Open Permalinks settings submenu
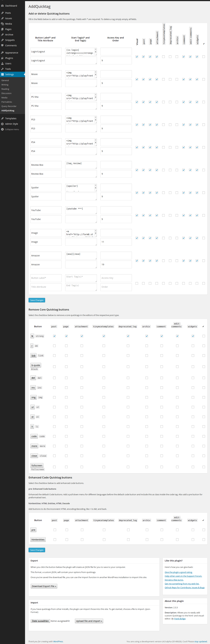 coord(7,102)
